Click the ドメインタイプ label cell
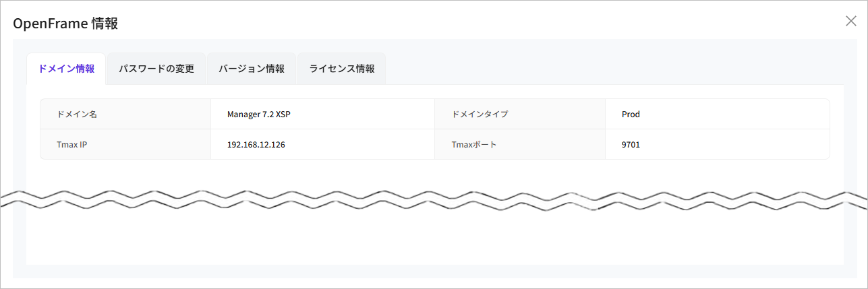Viewport: 868px width, 289px height. [480, 115]
